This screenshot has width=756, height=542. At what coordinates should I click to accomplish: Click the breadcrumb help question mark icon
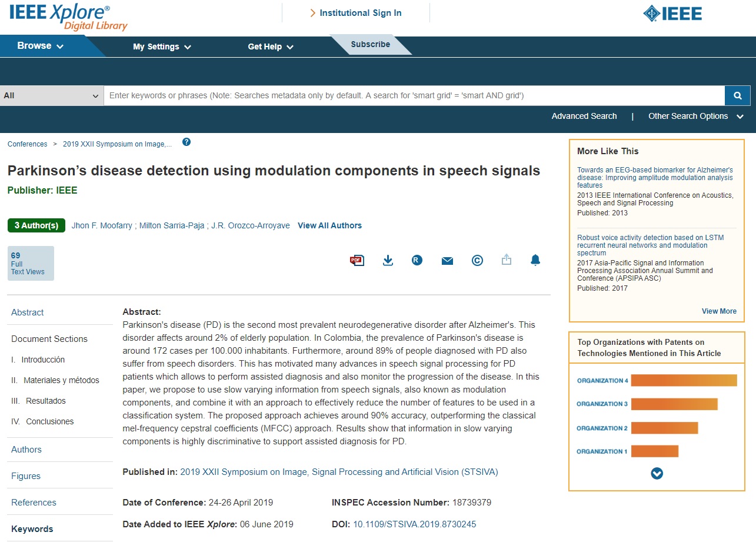coord(186,142)
